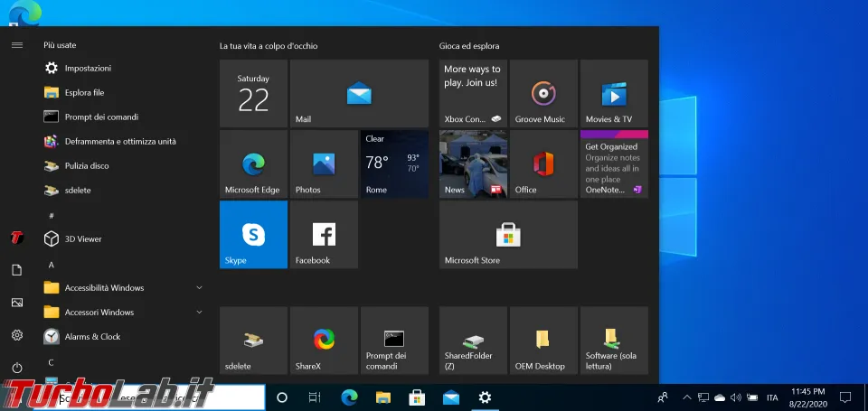
Task: Expand the Accessibilità Windows folder
Action: click(104, 288)
